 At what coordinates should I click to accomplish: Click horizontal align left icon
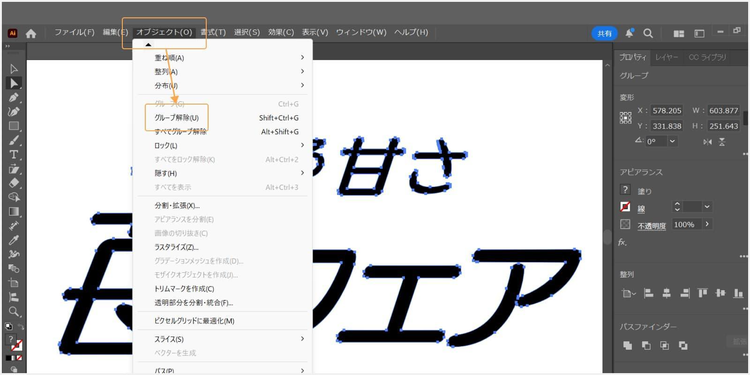(649, 293)
